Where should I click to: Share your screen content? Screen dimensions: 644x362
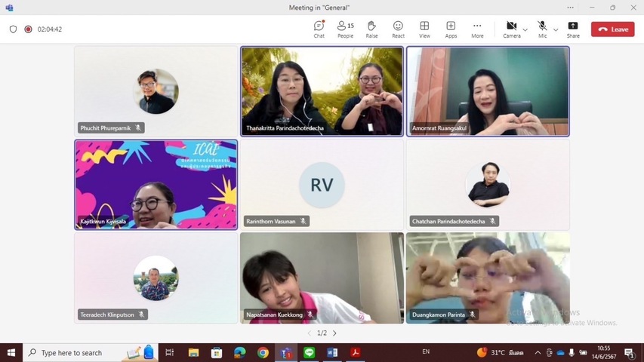point(573,29)
